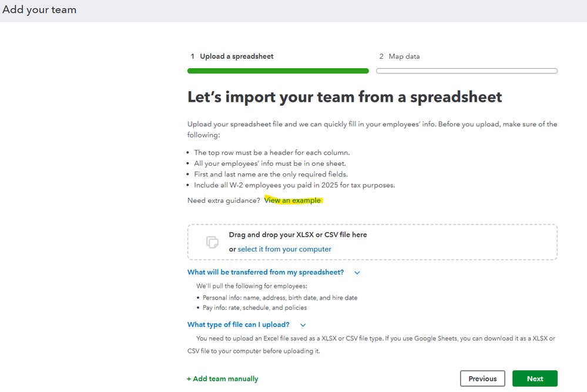This screenshot has width=587, height=392.
Task: Click the empty step 2 progress bar
Action: (467, 71)
